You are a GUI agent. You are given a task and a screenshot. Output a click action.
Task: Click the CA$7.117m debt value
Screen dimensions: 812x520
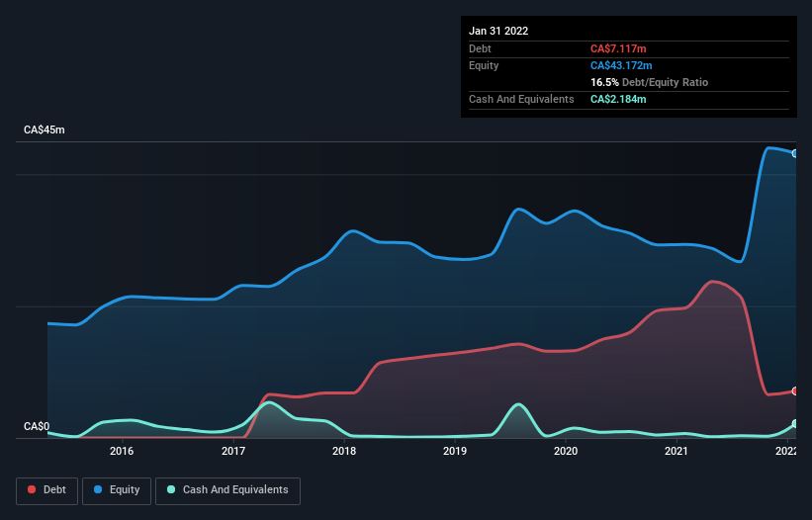pos(618,48)
